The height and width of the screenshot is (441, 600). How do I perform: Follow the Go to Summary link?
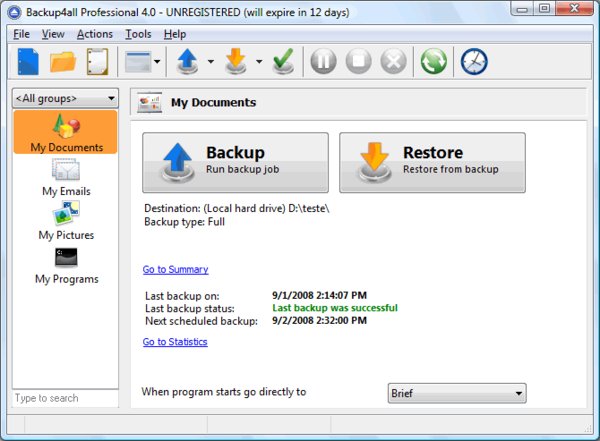176,270
